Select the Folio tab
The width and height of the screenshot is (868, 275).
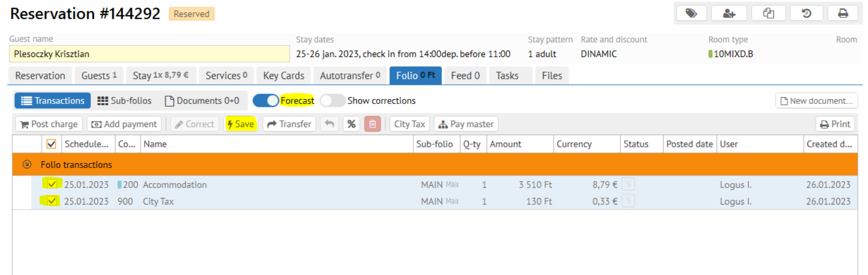coord(416,75)
